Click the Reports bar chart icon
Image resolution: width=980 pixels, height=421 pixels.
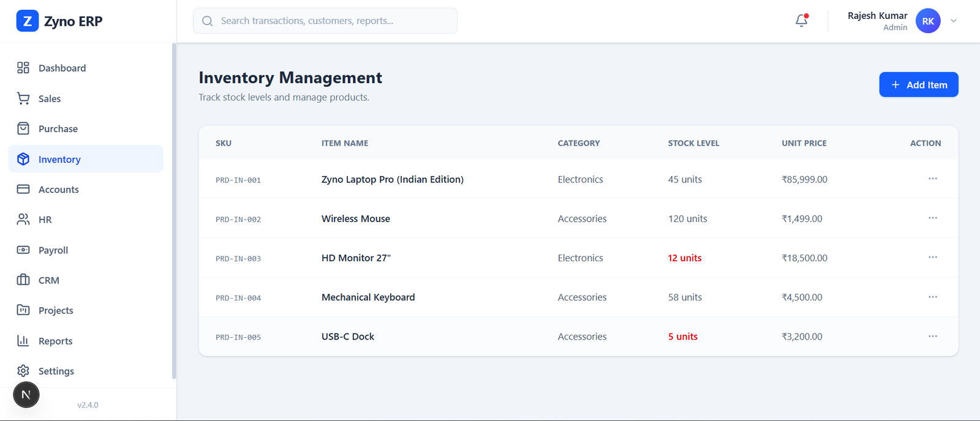(x=23, y=341)
